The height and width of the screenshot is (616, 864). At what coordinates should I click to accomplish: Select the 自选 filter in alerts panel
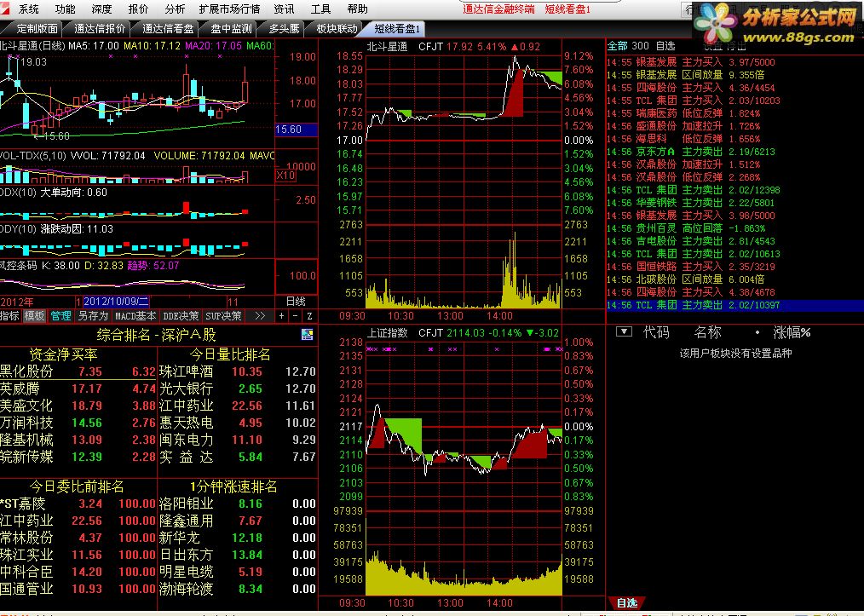(665, 46)
